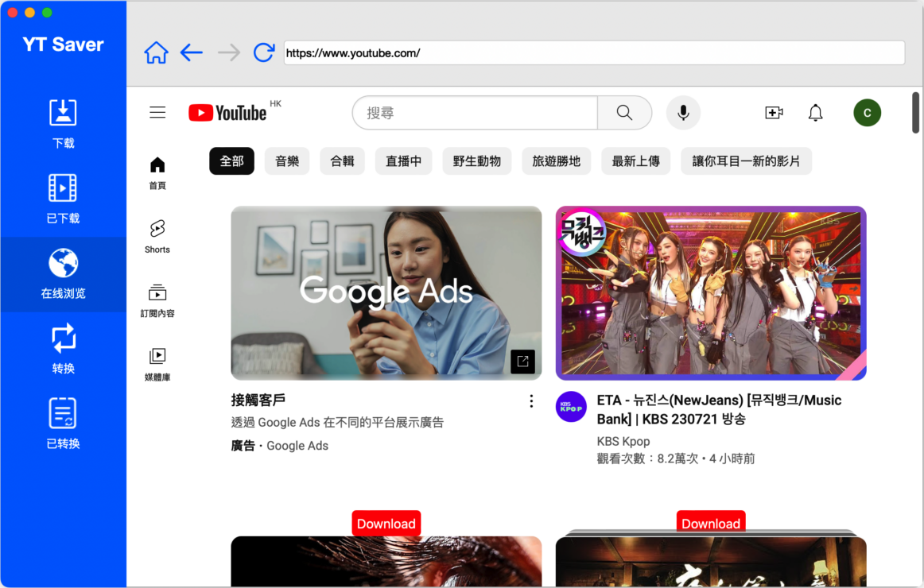
Task: Click the create video icon
Action: point(774,112)
